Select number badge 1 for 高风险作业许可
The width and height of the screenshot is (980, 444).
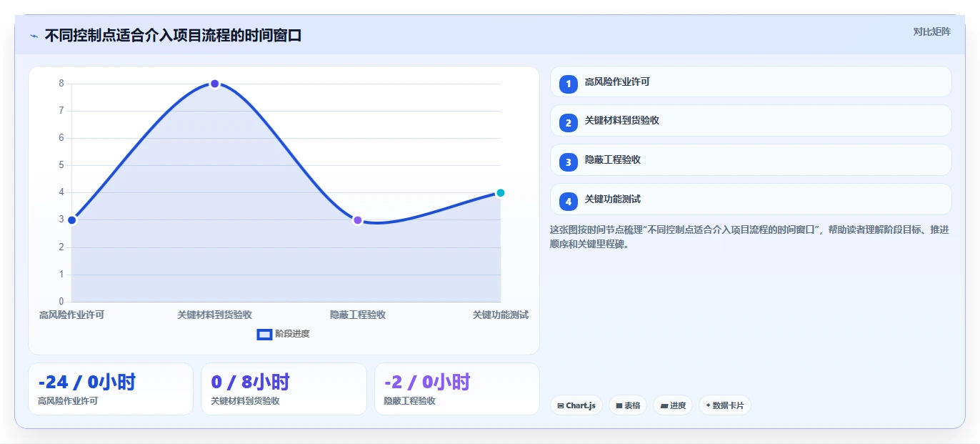[x=569, y=84]
